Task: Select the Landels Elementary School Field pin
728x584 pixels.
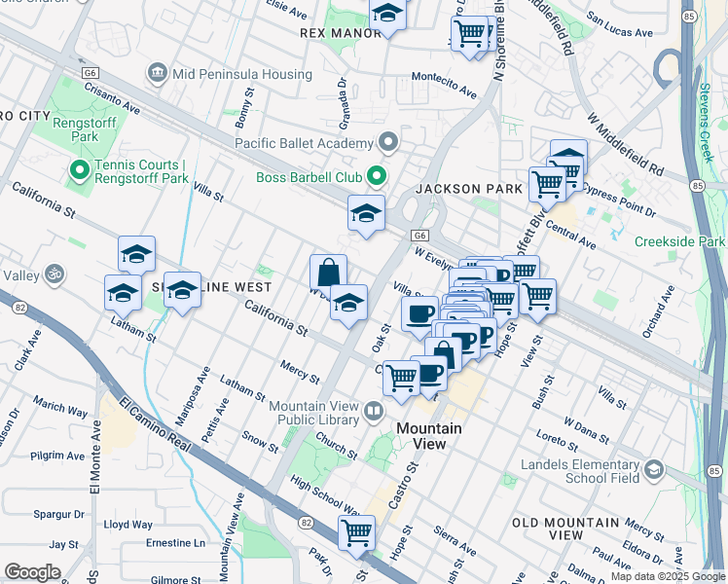Action: click(x=653, y=471)
